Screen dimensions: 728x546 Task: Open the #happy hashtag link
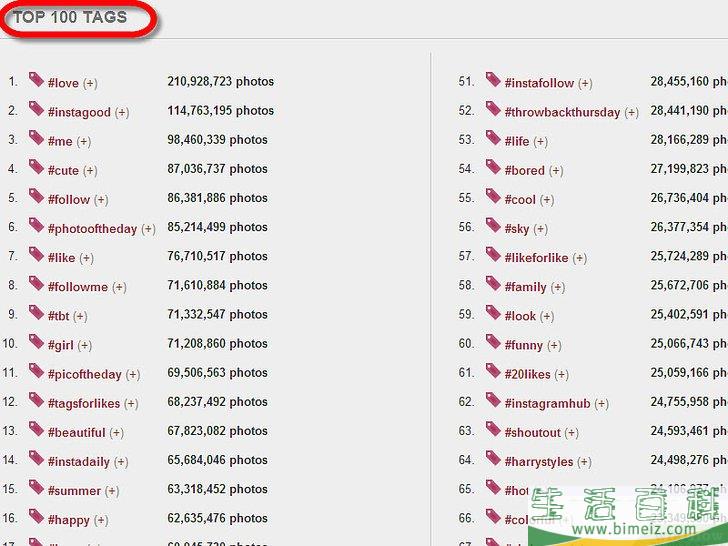click(x=68, y=520)
